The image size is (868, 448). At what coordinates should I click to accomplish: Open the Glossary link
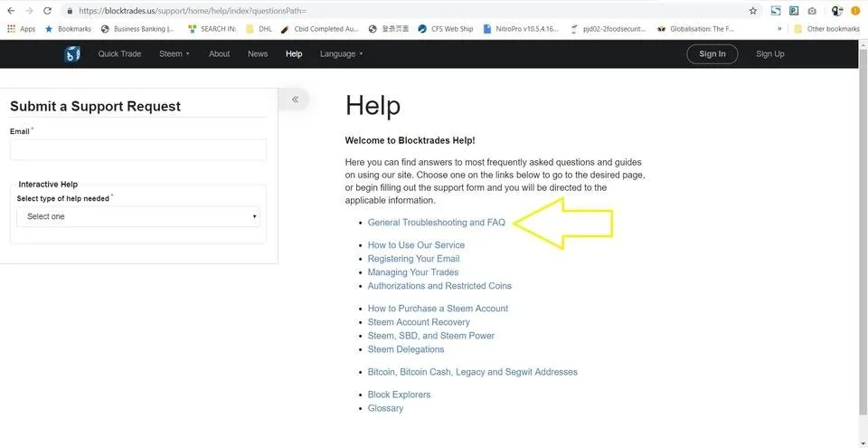(x=385, y=408)
